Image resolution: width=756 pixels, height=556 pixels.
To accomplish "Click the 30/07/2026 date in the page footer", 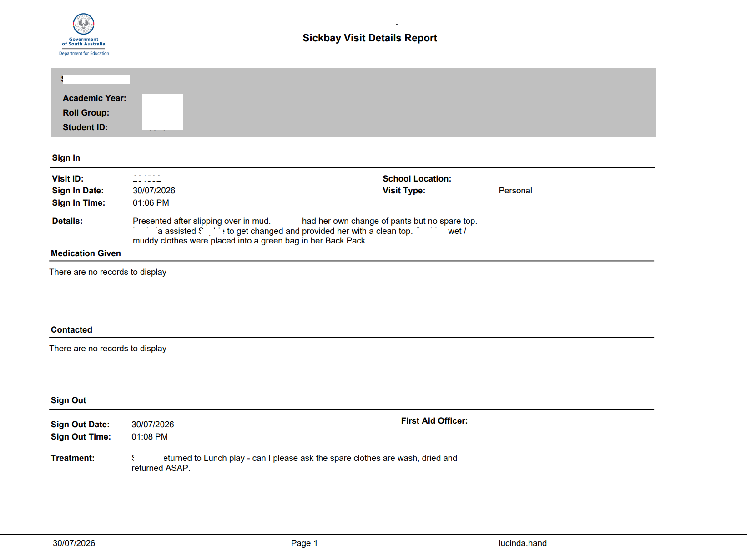I will tap(74, 543).
